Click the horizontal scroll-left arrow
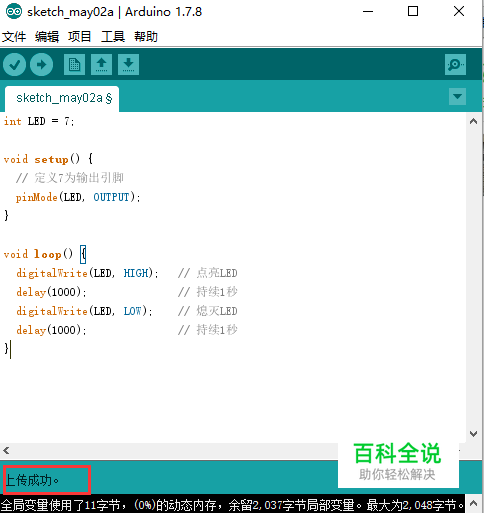 point(6,451)
